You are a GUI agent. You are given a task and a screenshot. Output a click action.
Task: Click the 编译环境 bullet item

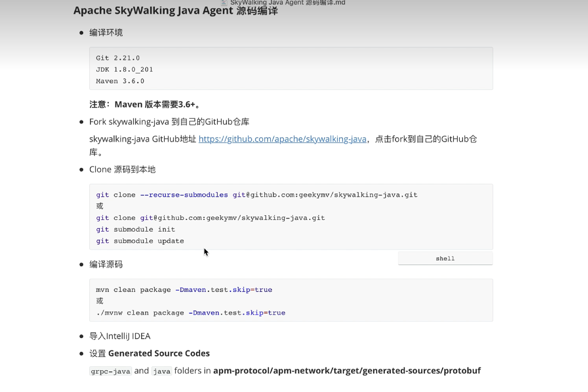pyautogui.click(x=106, y=32)
